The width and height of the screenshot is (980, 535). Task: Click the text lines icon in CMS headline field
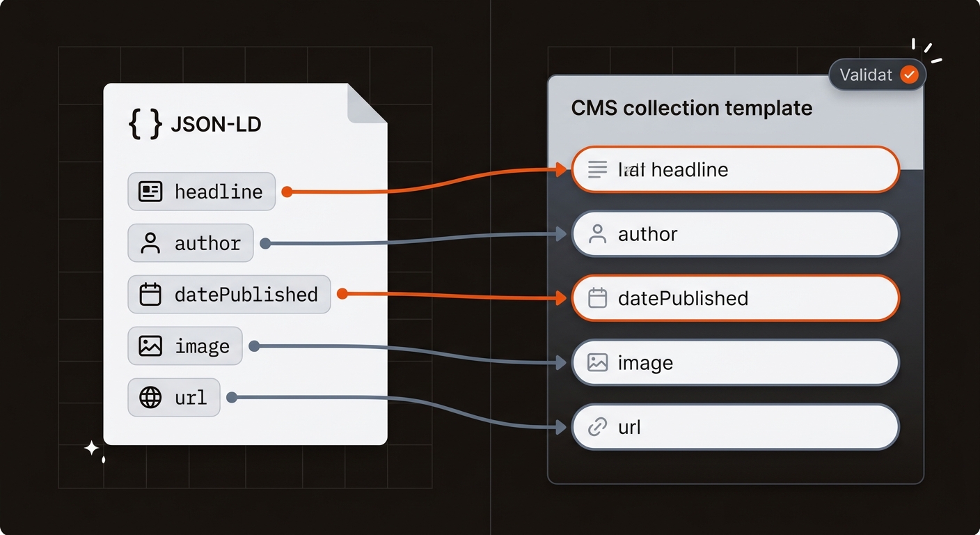pyautogui.click(x=598, y=169)
